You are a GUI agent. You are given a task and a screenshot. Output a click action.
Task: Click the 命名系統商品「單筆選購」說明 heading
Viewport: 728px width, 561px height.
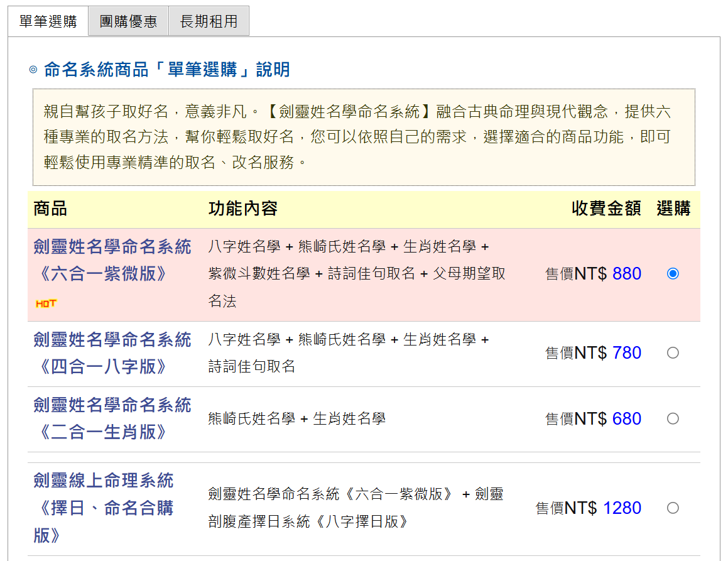pyautogui.click(x=167, y=70)
